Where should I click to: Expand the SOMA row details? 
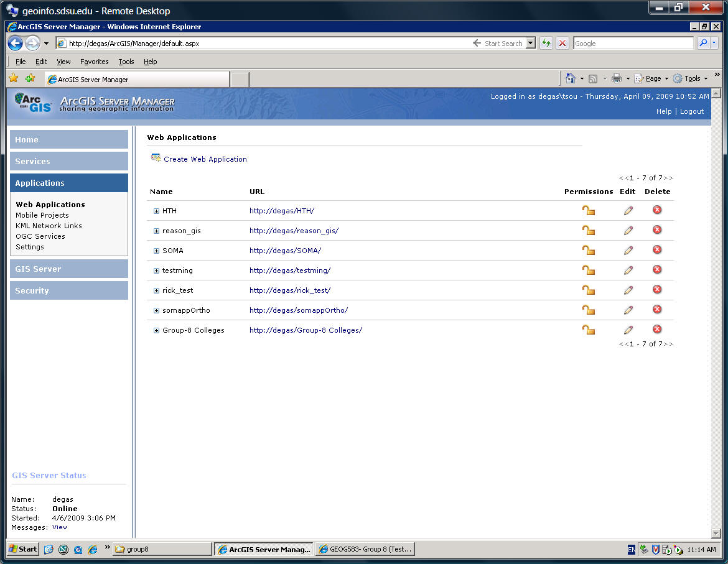[x=156, y=251]
